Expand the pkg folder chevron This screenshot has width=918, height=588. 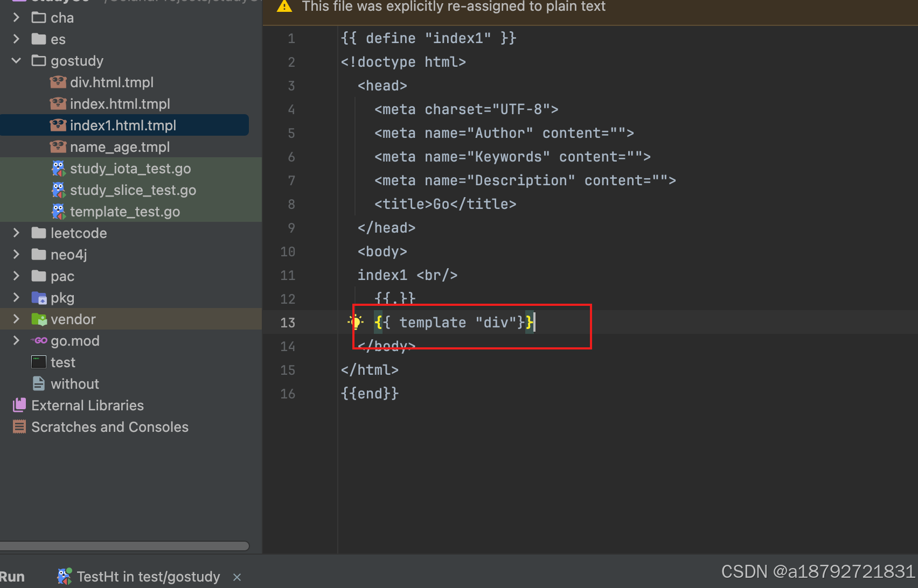pos(16,298)
